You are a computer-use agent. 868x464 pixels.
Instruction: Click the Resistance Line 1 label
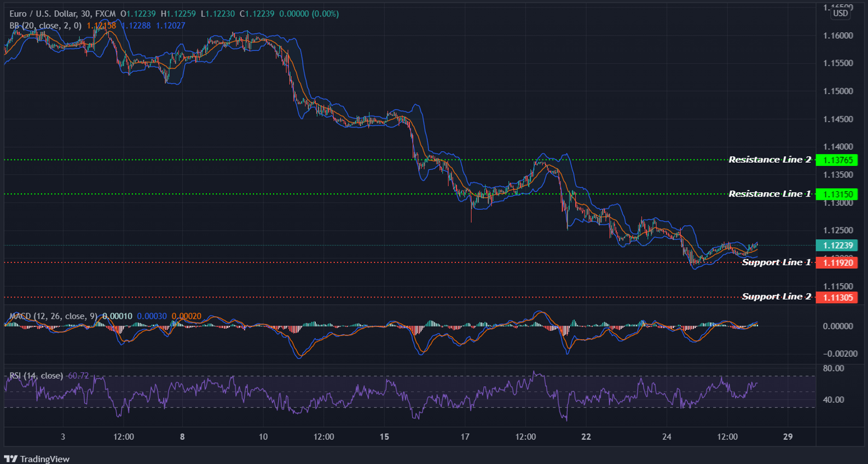[769, 194]
